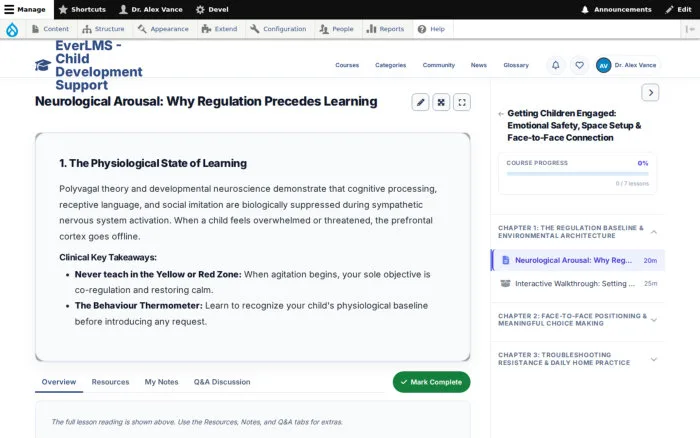Expand Chapter 3 Troubleshooting Resistance section
Viewport: 700px width, 438px height.
(577, 359)
